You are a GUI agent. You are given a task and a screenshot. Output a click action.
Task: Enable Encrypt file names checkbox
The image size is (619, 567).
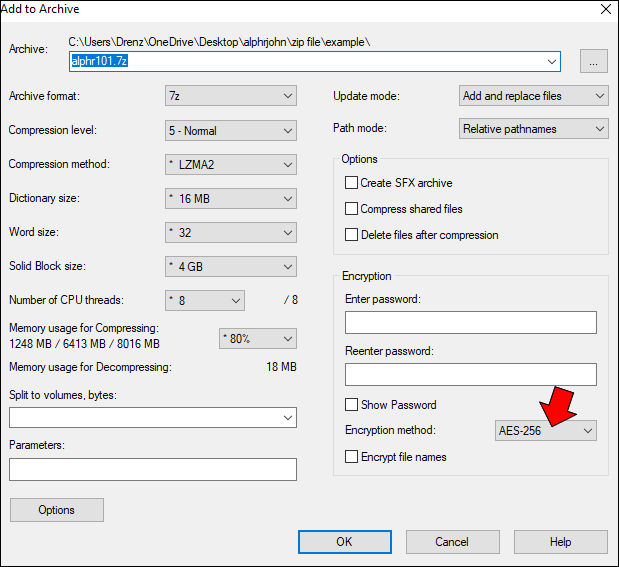(351, 457)
